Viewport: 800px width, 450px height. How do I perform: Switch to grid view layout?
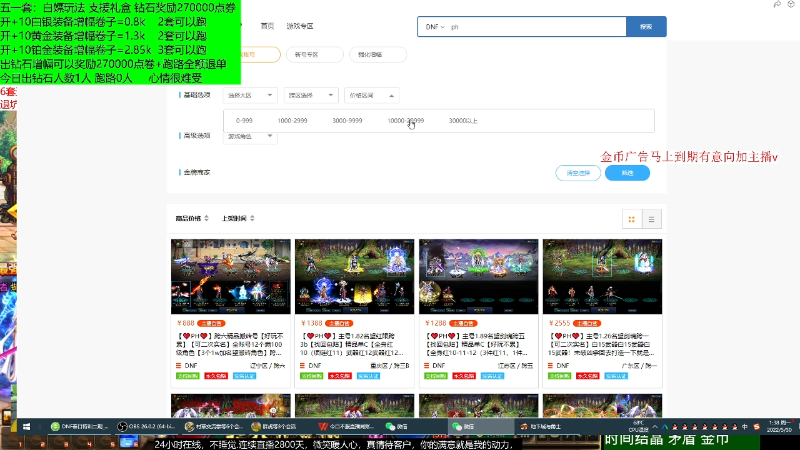632,219
